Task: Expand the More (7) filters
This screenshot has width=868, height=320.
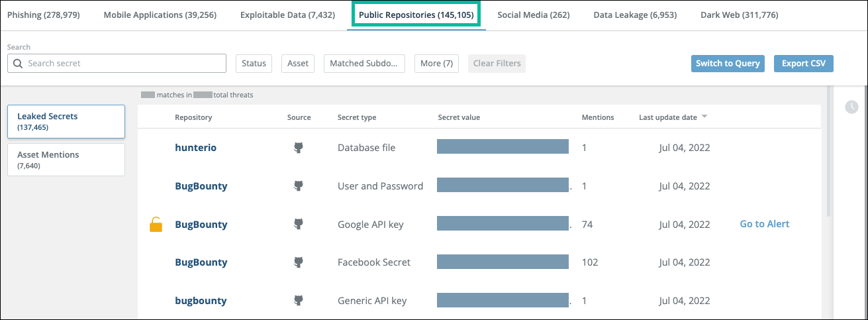Action: coord(436,64)
